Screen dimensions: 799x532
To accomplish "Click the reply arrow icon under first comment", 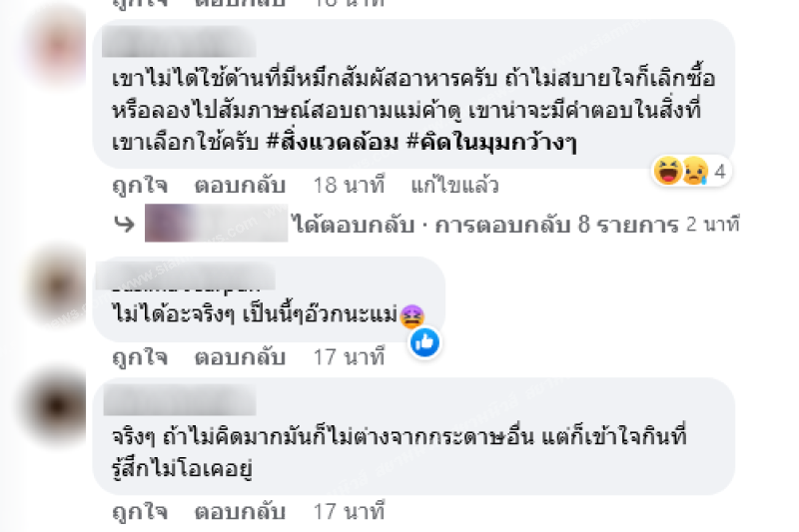I will (124, 224).
